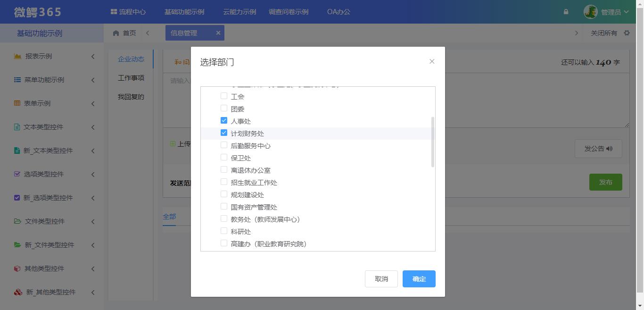The width and height of the screenshot is (644, 310).
Task: Select the 菜单功能示例 list icon
Action: (17, 80)
